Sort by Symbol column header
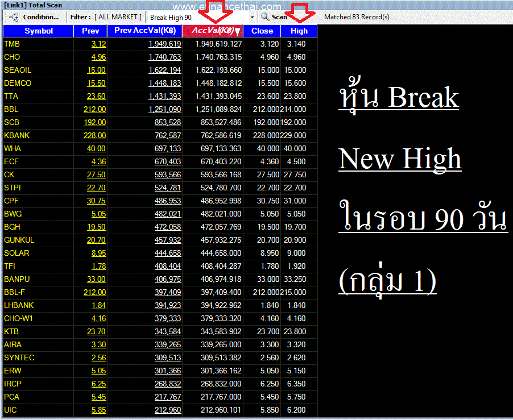This screenshot has width=513, height=420. pyautogui.click(x=38, y=31)
